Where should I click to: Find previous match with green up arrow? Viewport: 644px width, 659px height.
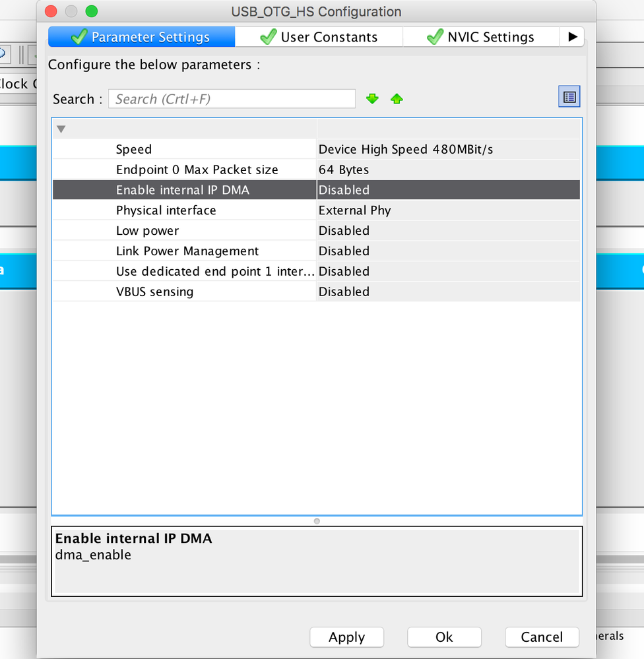(x=397, y=99)
